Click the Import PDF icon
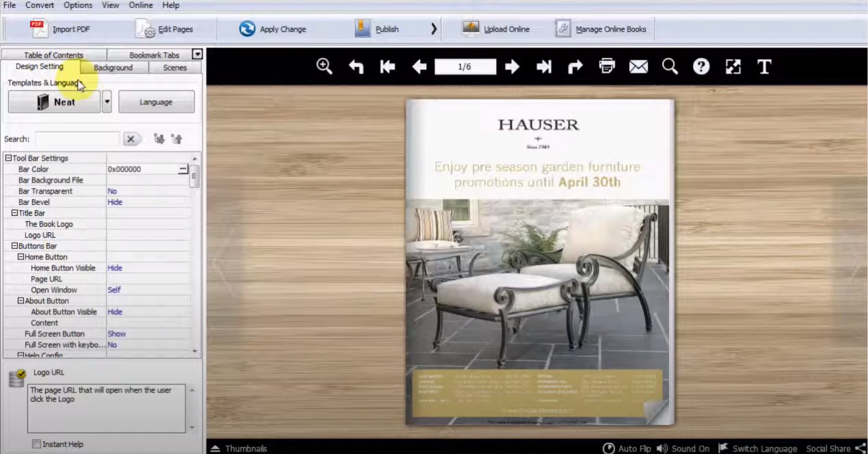Screen dimensions: 868x454 (x=39, y=29)
